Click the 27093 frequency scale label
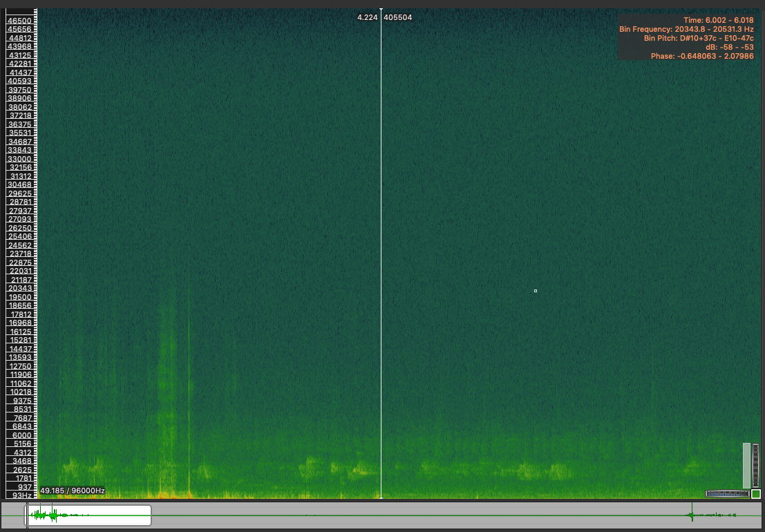Screen dimensions: 765x532 point(19,220)
